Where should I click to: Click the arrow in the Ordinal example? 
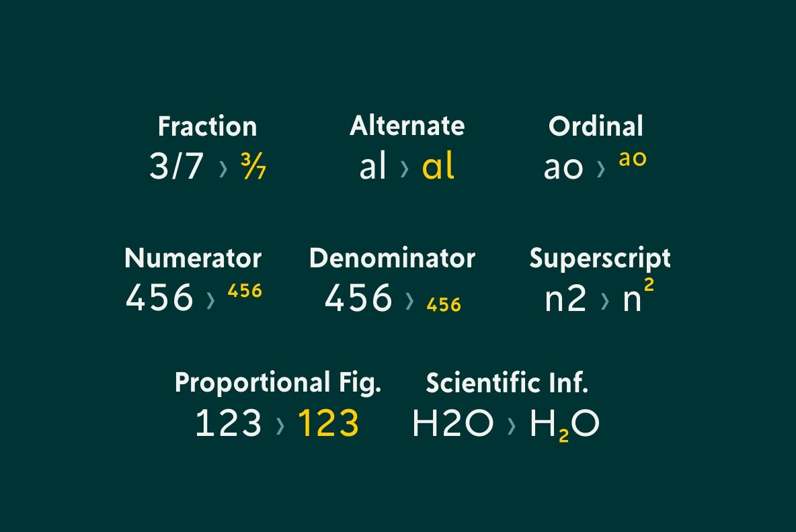[600, 169]
